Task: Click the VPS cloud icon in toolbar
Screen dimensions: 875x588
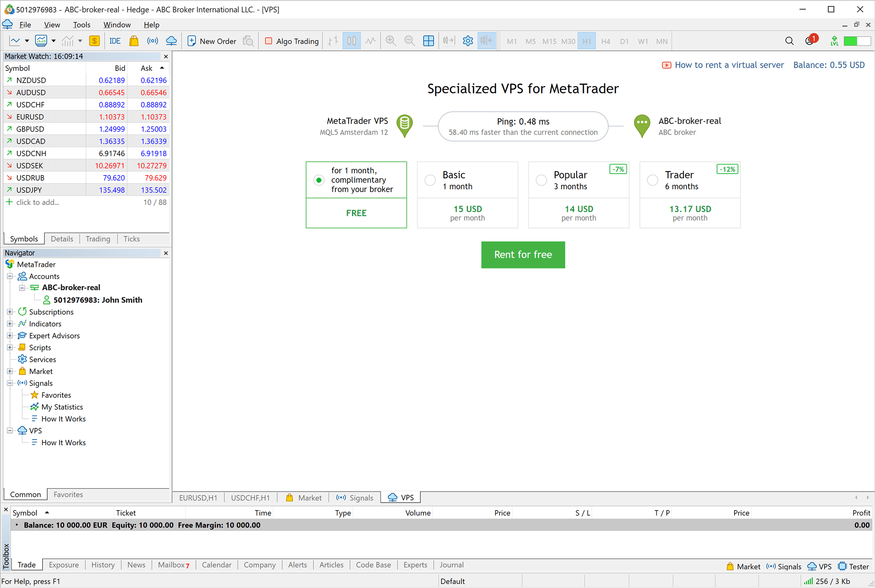Action: (170, 41)
